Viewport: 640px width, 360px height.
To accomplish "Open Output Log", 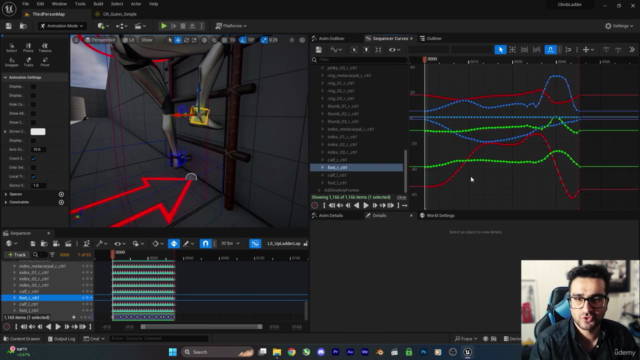I will click(61, 339).
